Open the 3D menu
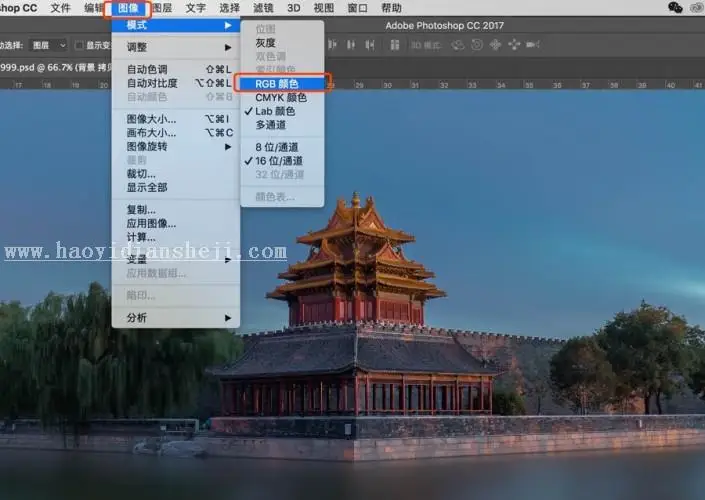The width and height of the screenshot is (705, 500). pos(294,8)
